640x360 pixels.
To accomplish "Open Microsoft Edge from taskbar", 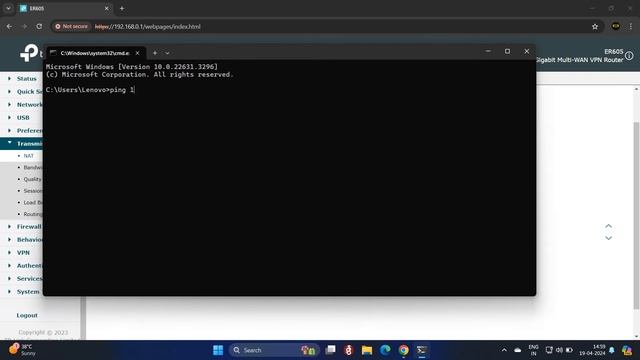I will pyautogui.click(x=385, y=350).
